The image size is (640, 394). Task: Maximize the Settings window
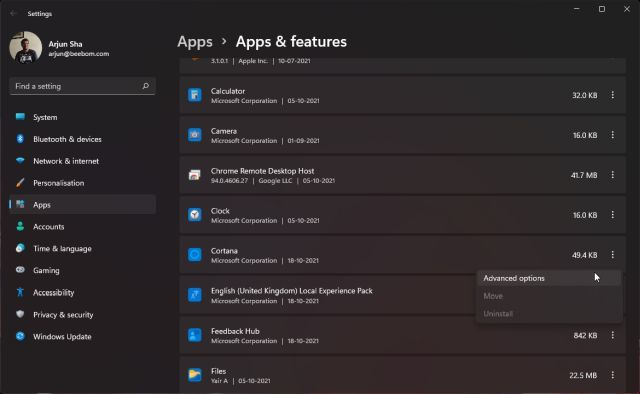pos(602,9)
